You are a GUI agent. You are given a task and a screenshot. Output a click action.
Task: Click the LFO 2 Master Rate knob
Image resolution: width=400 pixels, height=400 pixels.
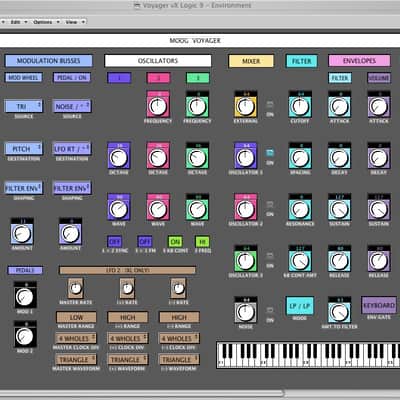pos(76,288)
